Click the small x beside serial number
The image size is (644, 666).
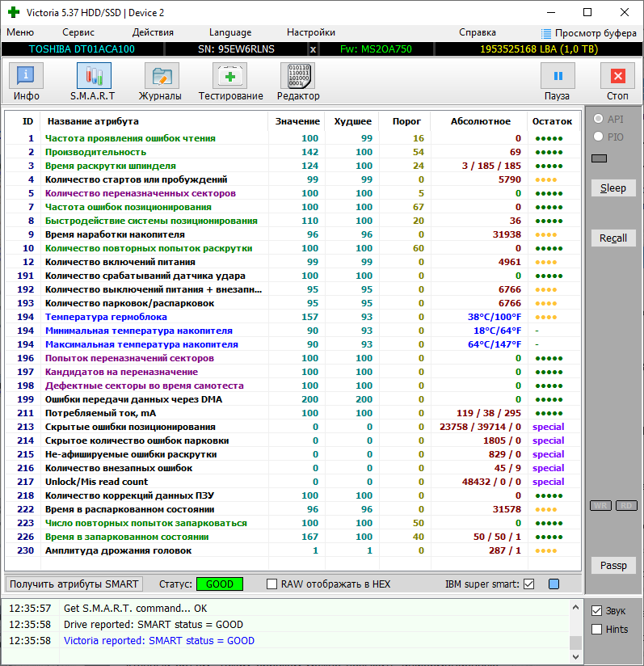313,49
